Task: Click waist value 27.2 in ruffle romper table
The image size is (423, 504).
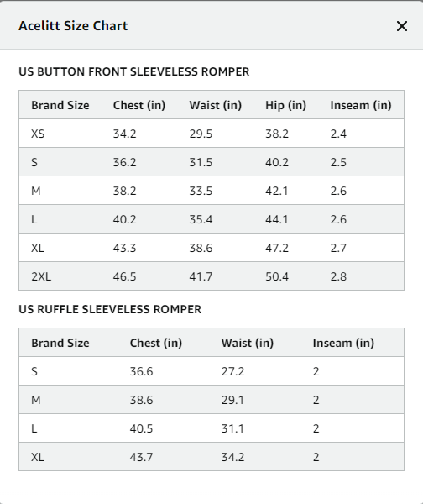Action: point(232,371)
